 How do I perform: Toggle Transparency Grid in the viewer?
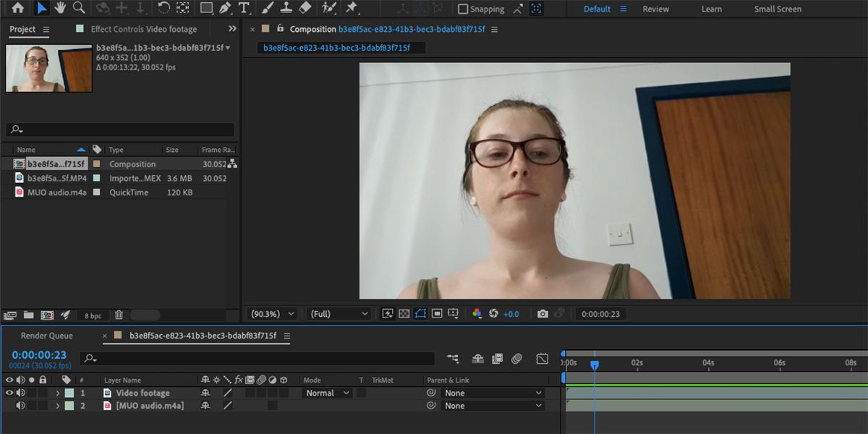(x=404, y=313)
